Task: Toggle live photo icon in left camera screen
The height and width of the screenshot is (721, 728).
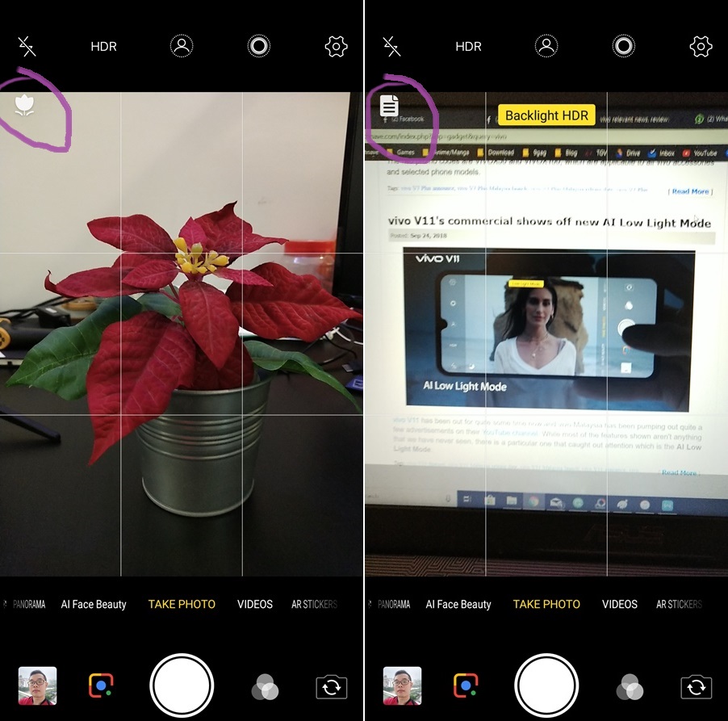Action: pos(258,46)
